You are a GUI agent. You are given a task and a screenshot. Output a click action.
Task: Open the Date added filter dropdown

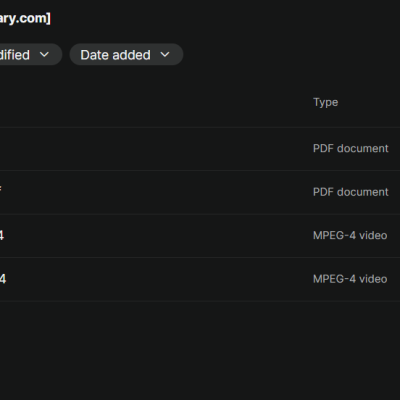click(x=126, y=55)
